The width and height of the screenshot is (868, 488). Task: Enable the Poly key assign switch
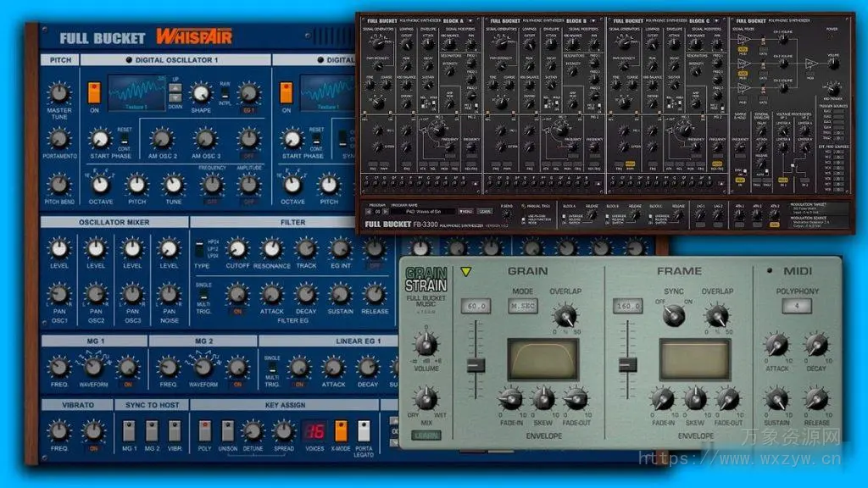(204, 430)
